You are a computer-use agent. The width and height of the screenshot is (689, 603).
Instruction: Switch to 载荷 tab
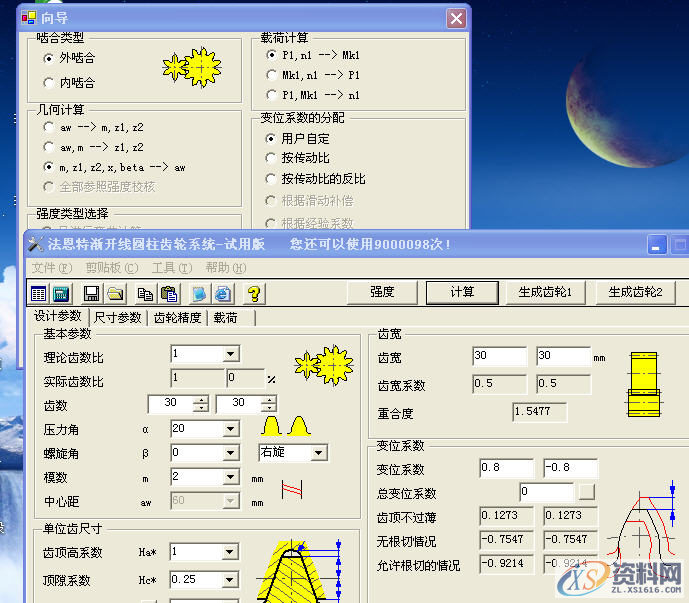pyautogui.click(x=232, y=317)
